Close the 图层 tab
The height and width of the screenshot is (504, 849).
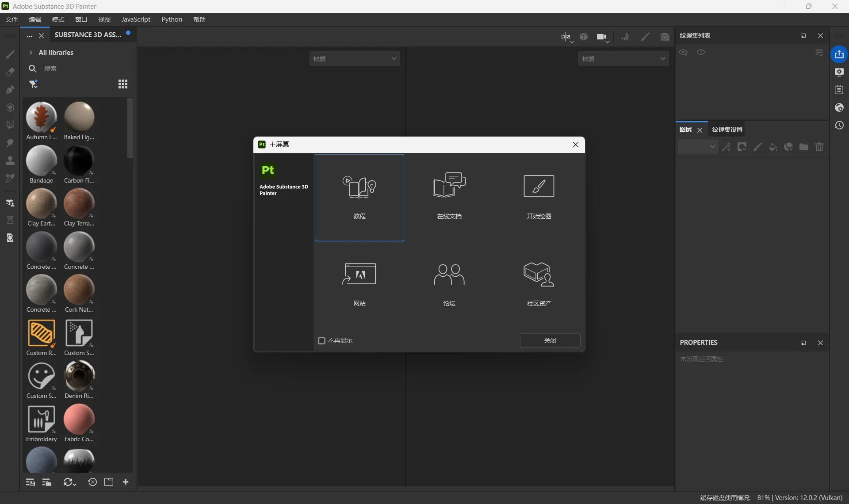pos(700,130)
